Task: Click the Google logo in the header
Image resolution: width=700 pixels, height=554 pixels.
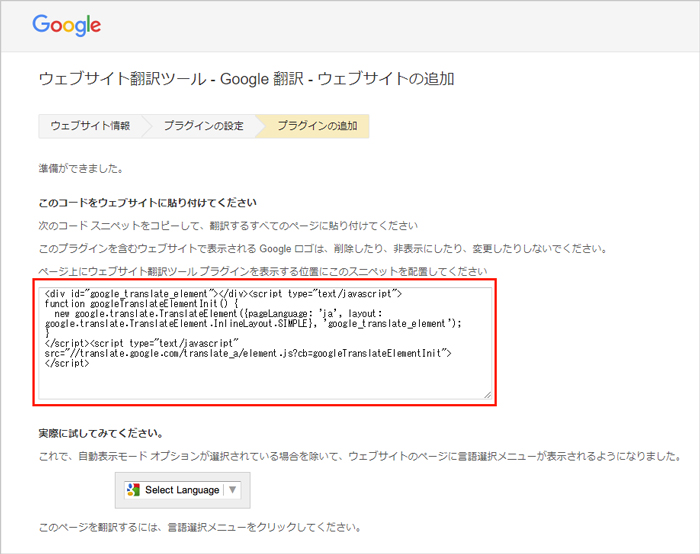Action: 67,25
